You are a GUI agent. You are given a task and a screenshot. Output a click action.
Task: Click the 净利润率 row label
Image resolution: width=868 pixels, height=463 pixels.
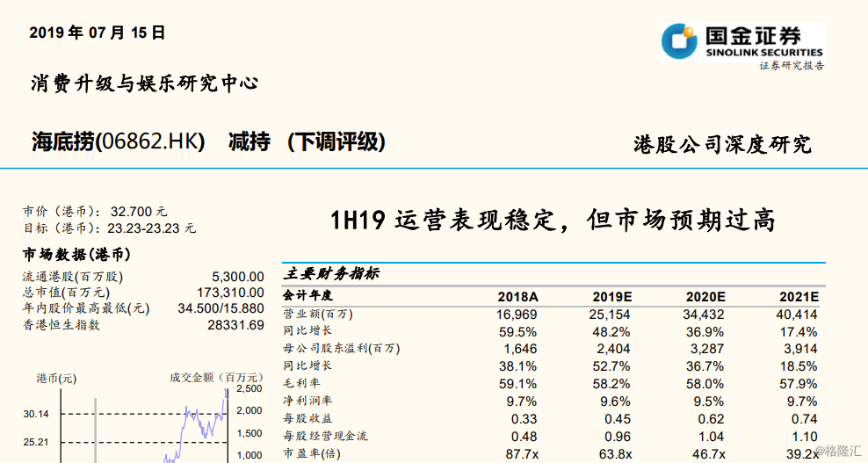tap(307, 401)
